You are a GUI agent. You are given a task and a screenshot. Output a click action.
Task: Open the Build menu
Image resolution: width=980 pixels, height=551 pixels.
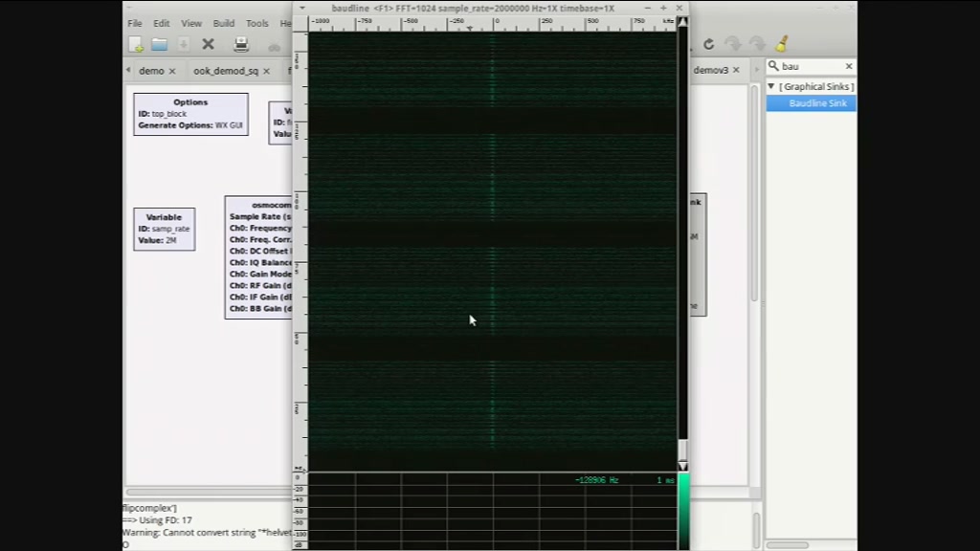click(224, 23)
